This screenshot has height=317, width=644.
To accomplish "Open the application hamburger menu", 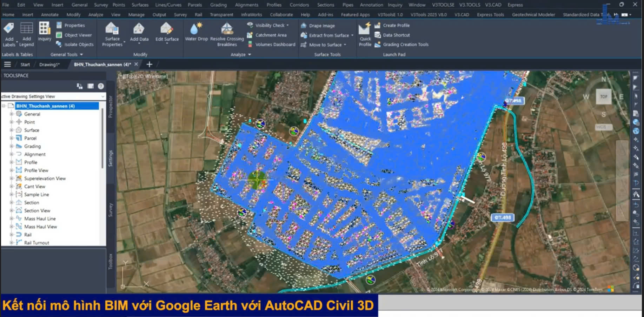I will (7, 64).
